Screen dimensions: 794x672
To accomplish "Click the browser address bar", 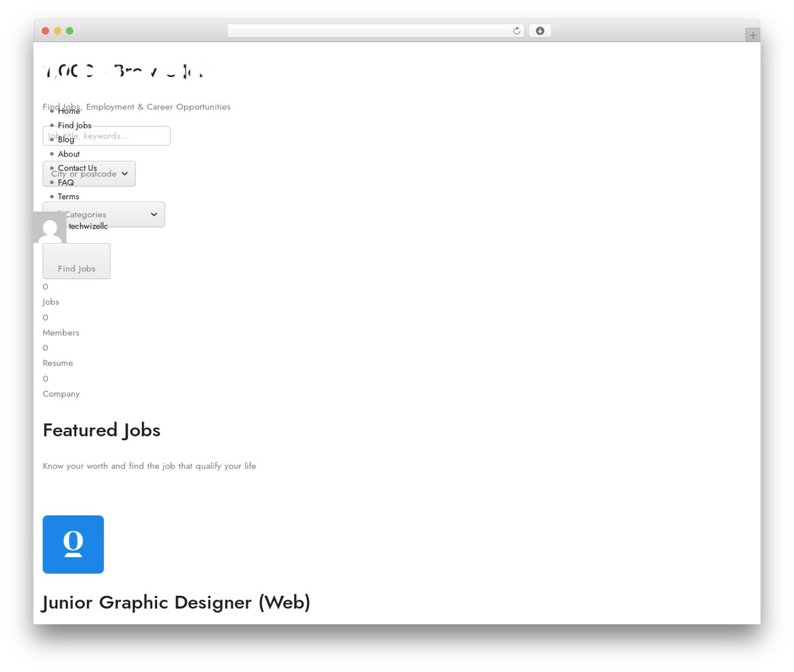I will pos(375,31).
